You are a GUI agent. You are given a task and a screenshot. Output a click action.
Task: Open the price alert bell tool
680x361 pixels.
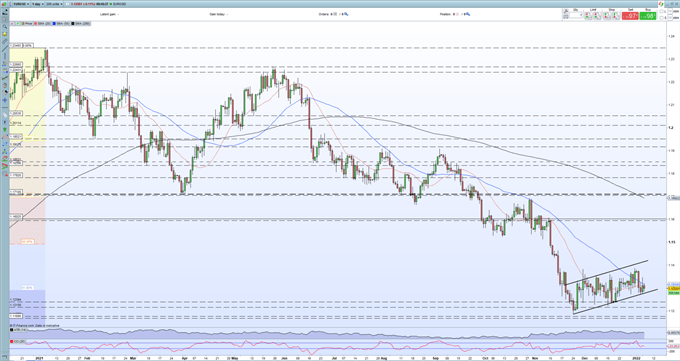(4, 34)
